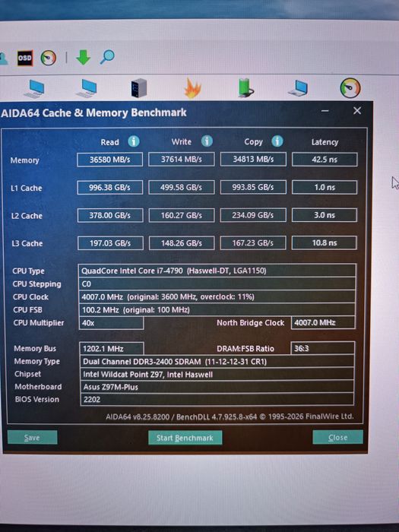Click CPU Stepping value C0

217,283
